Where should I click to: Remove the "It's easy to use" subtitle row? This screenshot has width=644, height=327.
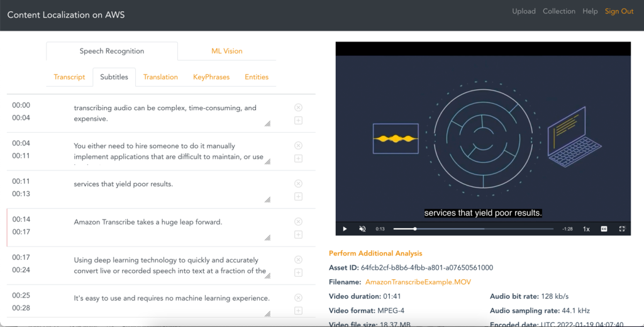[x=299, y=297]
